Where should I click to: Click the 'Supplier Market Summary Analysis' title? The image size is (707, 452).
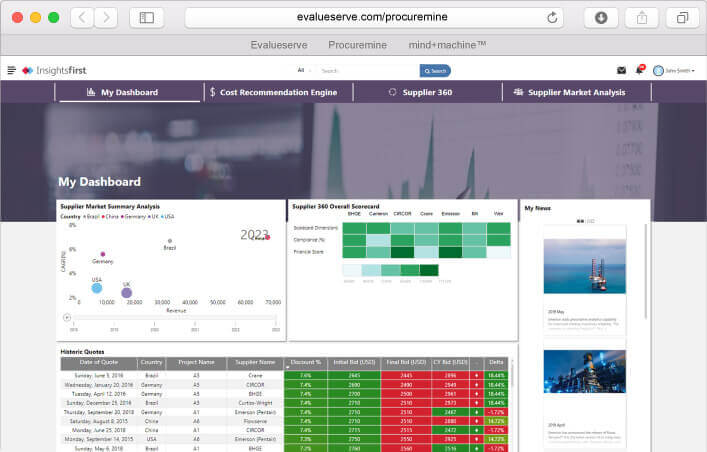tap(110, 207)
